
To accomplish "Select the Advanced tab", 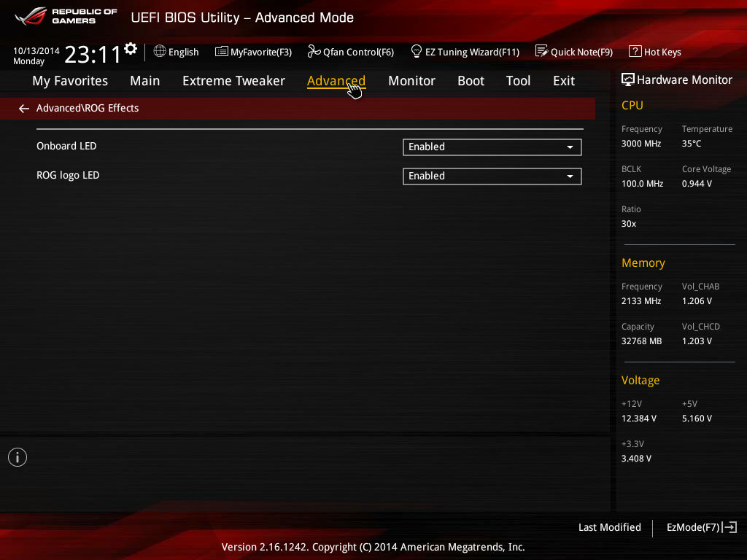I will [x=336, y=81].
